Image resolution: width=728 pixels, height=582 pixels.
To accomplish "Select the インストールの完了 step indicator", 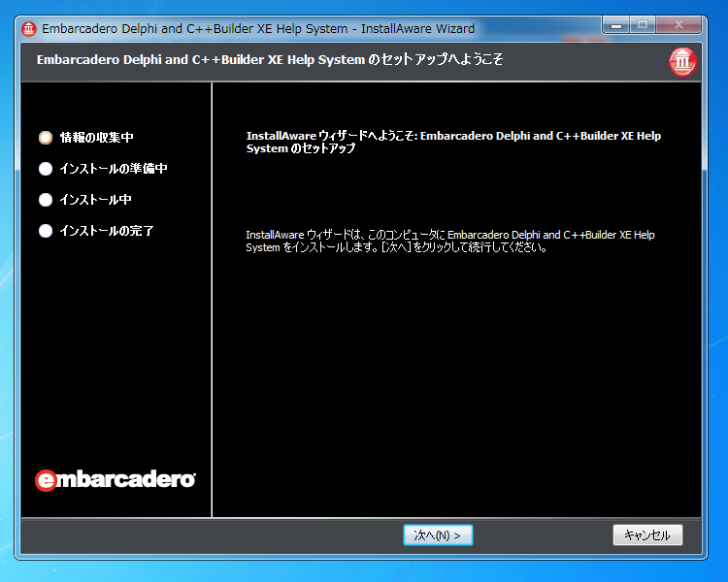I will tap(46, 231).
